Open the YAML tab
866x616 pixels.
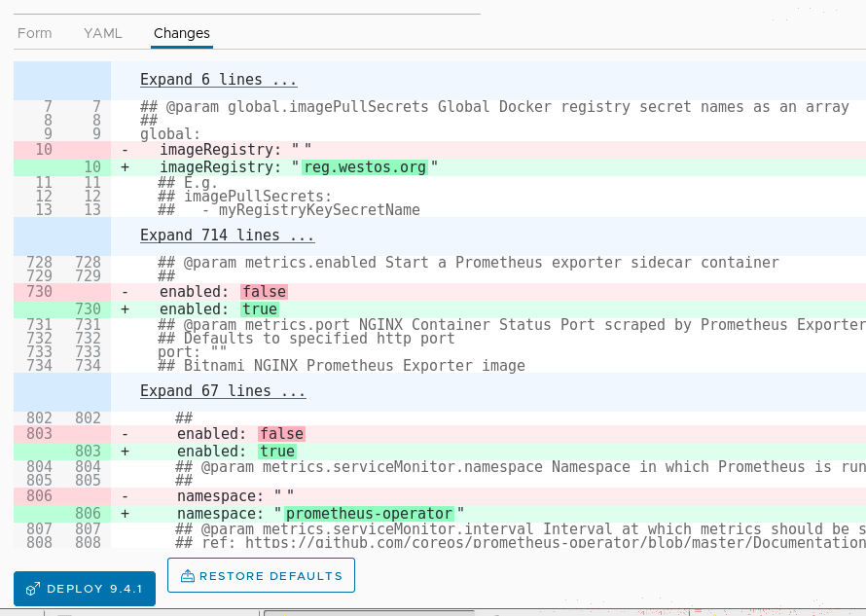click(x=103, y=33)
